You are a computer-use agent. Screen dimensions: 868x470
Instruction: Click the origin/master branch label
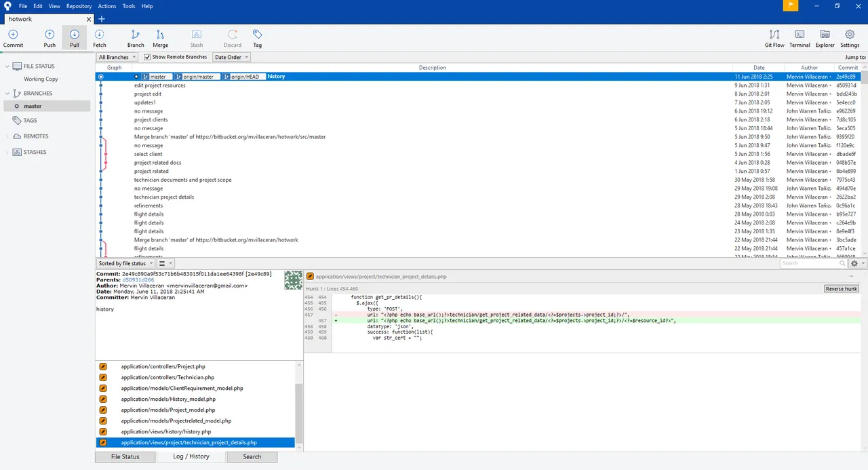(x=197, y=77)
